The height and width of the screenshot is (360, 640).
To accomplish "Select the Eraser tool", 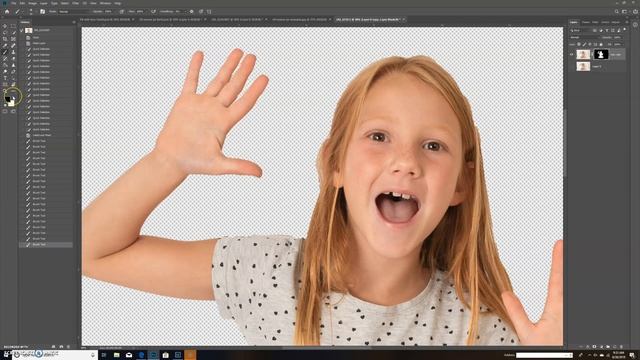I will point(13,58).
